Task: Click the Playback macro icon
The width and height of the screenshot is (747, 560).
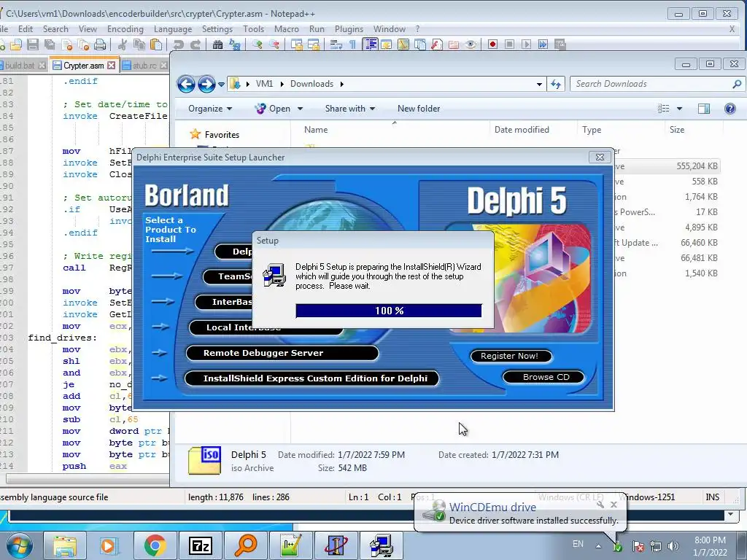Action: point(526,44)
